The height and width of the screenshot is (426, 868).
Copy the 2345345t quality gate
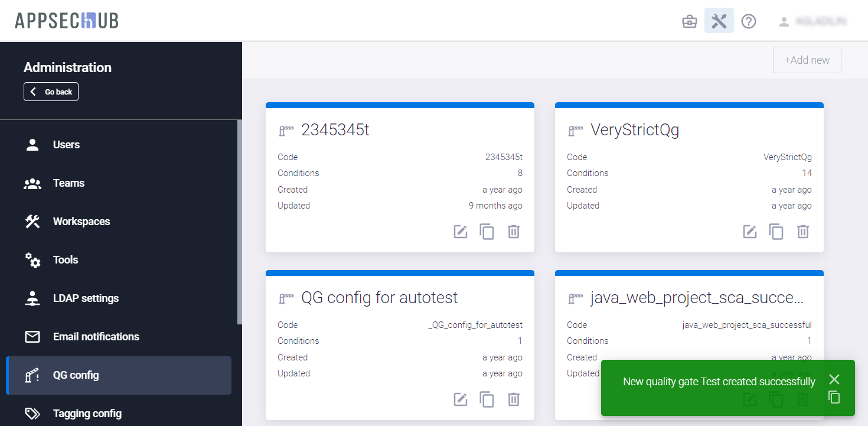pos(487,232)
